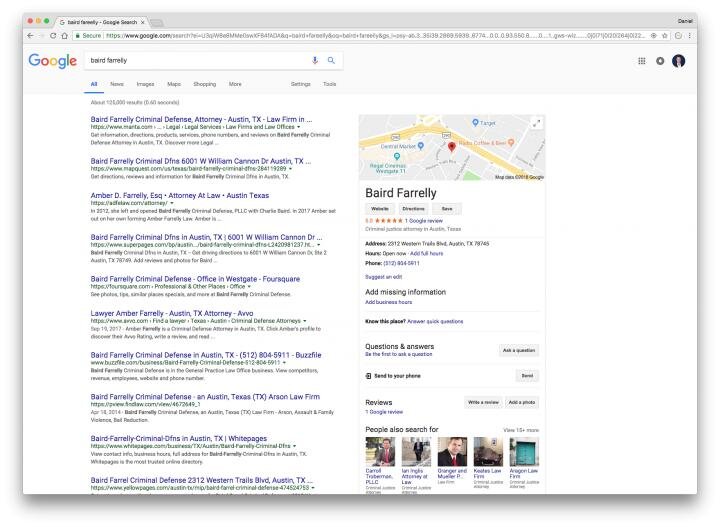Screen dimensions: 720x527
Task: Open the Google account profile avatar
Action: [x=679, y=61]
